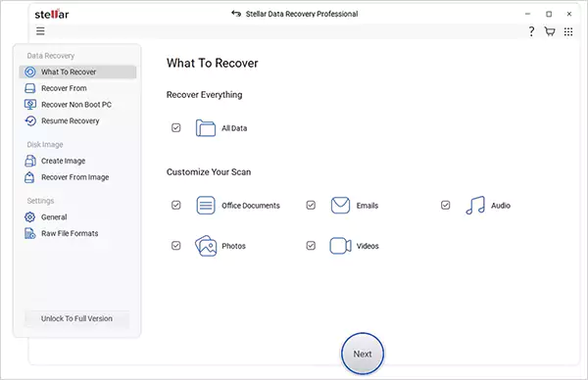Image resolution: width=588 pixels, height=380 pixels.
Task: Toggle the Photos checkbox
Action: click(x=175, y=246)
